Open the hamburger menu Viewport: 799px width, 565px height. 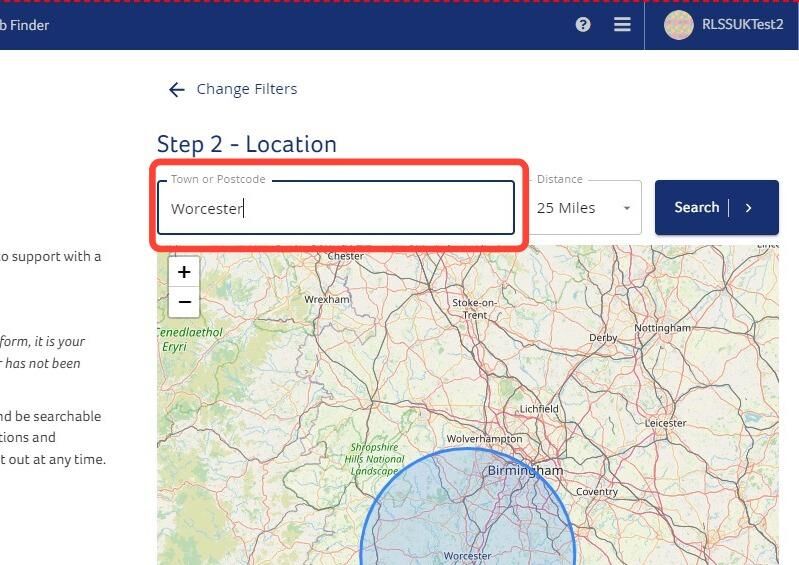622,24
